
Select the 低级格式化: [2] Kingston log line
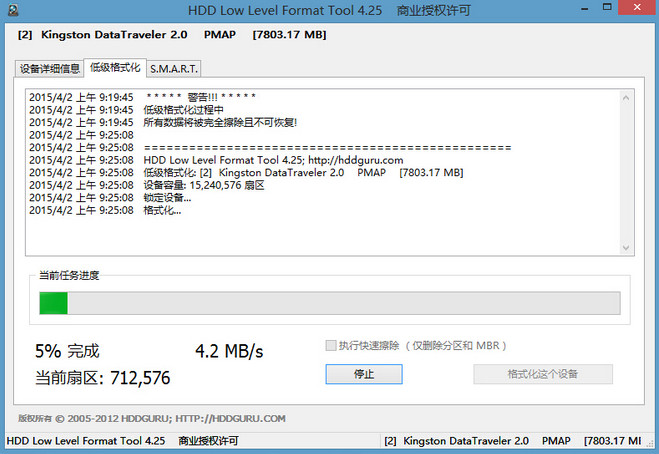click(246, 173)
